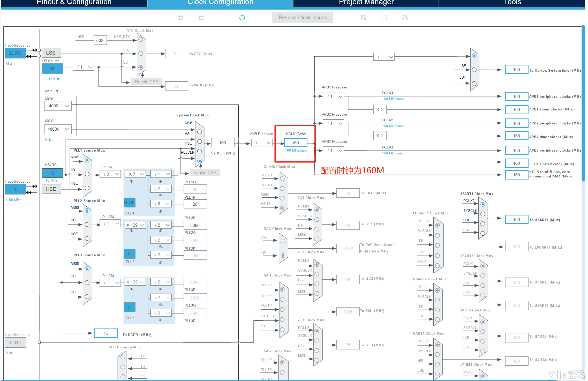Screen dimensions: 588x381
Task: Switch to the Project Manager tab
Action: point(366,3)
